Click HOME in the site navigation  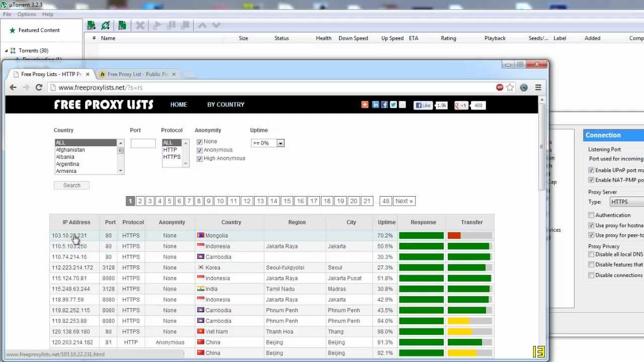click(x=179, y=105)
